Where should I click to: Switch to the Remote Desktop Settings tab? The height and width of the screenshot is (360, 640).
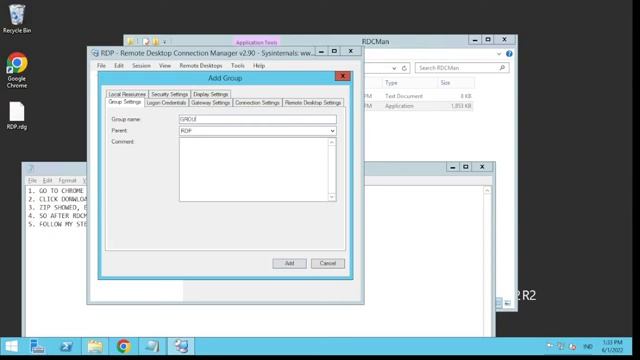tap(313, 103)
